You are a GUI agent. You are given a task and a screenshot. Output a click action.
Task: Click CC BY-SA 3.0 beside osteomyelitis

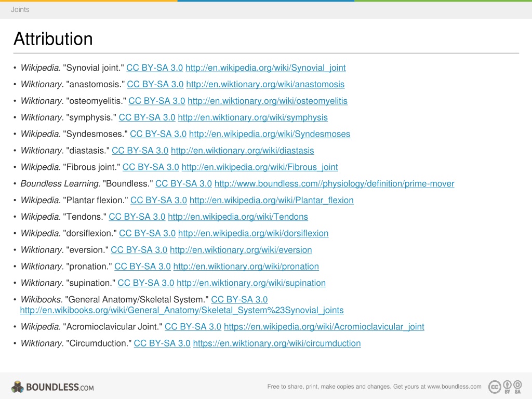click(x=157, y=101)
